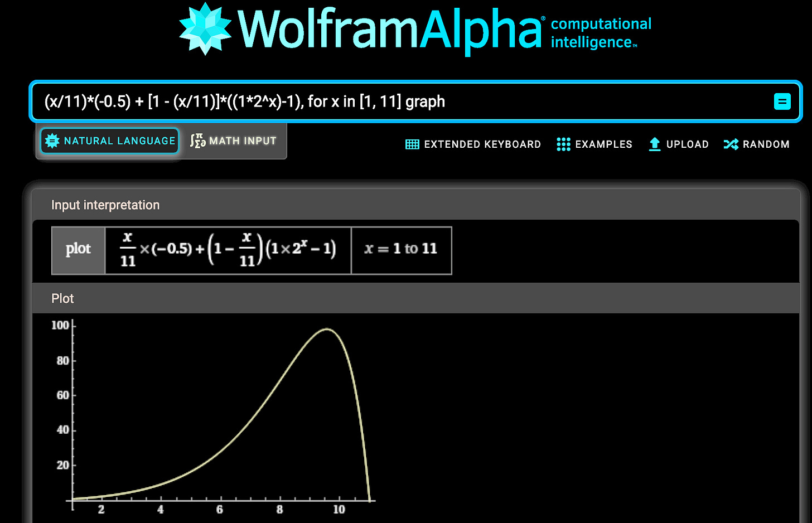Click the Plot section header
Screen dimensions: 812x523
62,298
